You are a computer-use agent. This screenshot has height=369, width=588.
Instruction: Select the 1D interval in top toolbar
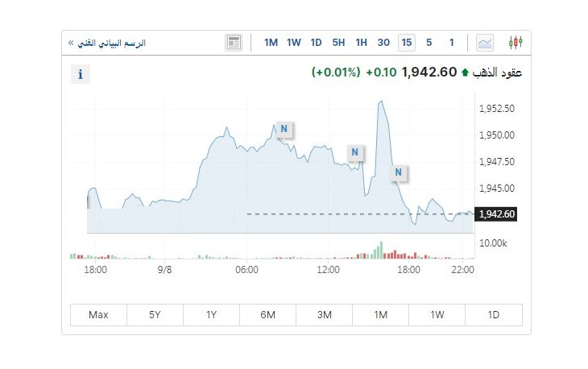316,42
